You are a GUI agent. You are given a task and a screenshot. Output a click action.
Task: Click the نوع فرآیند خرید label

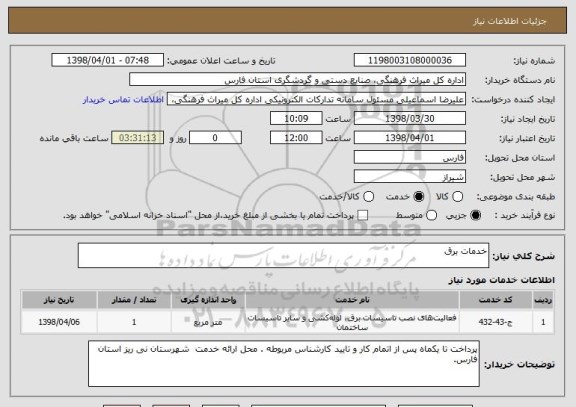pos(525,216)
